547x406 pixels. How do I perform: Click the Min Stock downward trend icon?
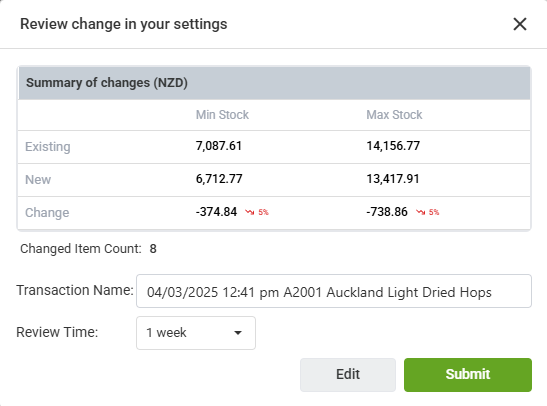pos(249,212)
